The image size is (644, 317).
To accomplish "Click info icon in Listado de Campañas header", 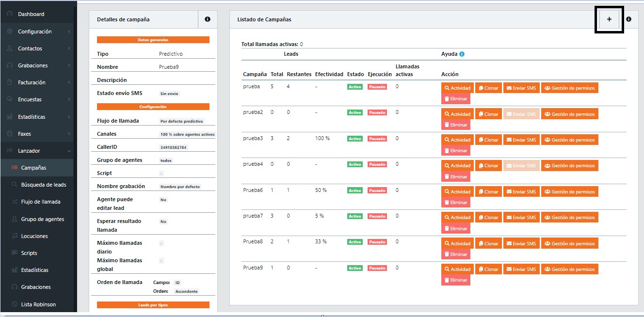I will [x=628, y=19].
